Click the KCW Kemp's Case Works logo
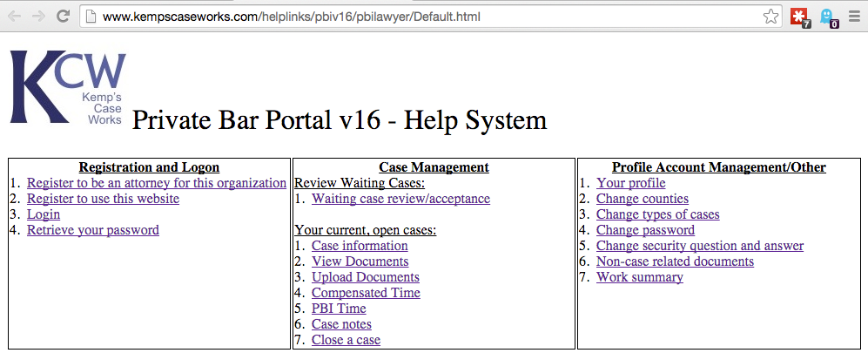Screen dimensions: 868x353 pos(67,88)
